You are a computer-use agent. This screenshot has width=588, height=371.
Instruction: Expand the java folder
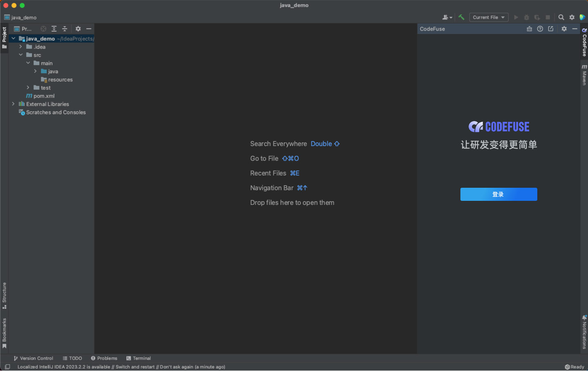point(36,71)
